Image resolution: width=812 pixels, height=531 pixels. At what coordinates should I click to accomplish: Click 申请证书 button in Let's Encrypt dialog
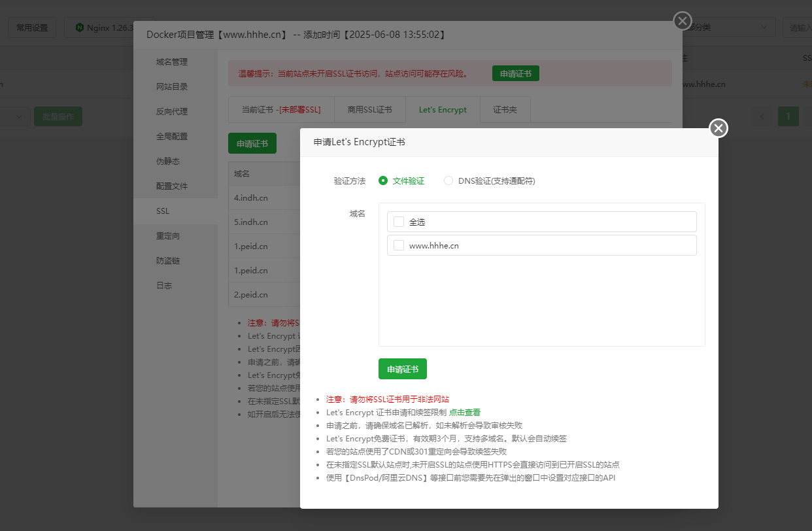[403, 369]
